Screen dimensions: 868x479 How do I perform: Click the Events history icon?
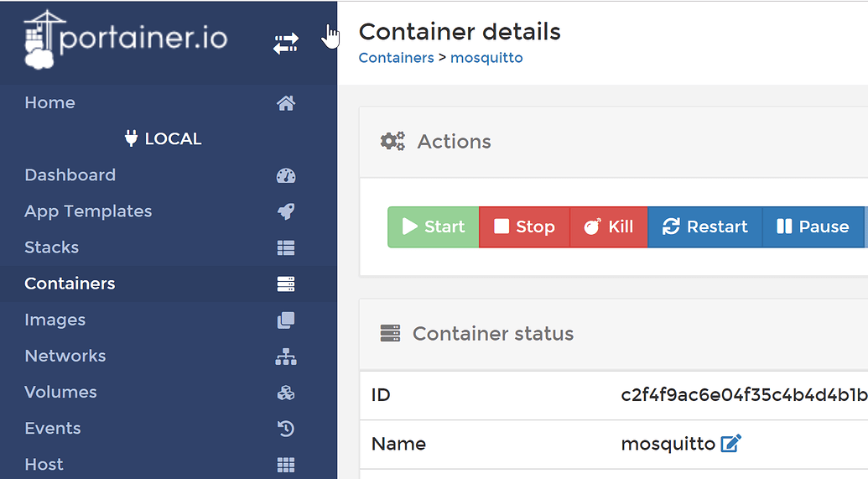pos(286,429)
